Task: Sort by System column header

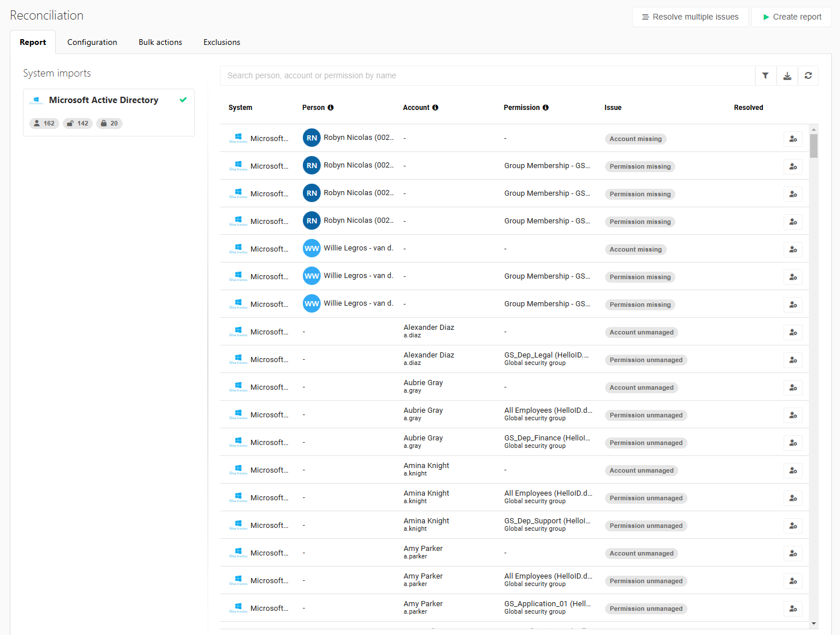Action: (240, 108)
